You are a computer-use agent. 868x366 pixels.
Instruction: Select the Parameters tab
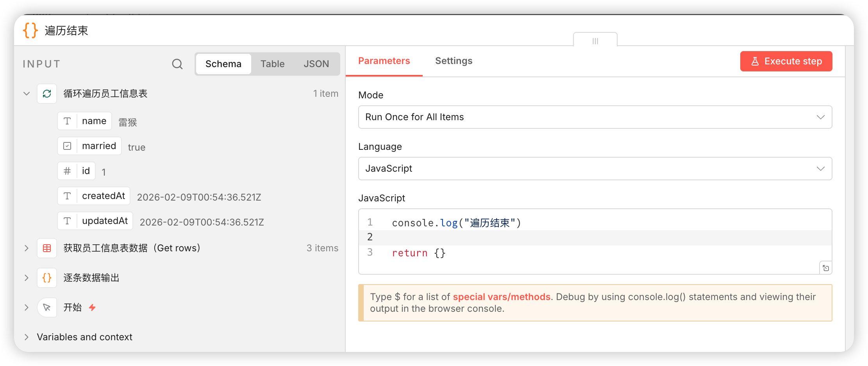[x=384, y=61]
